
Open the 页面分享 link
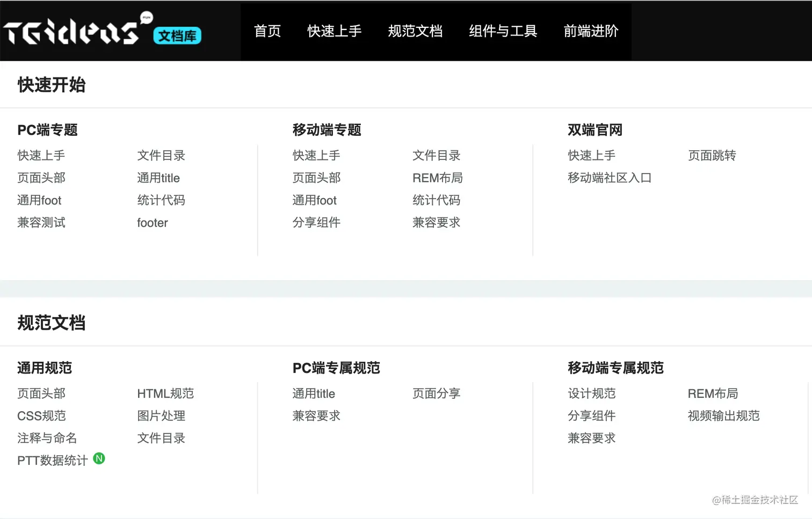[x=437, y=393]
